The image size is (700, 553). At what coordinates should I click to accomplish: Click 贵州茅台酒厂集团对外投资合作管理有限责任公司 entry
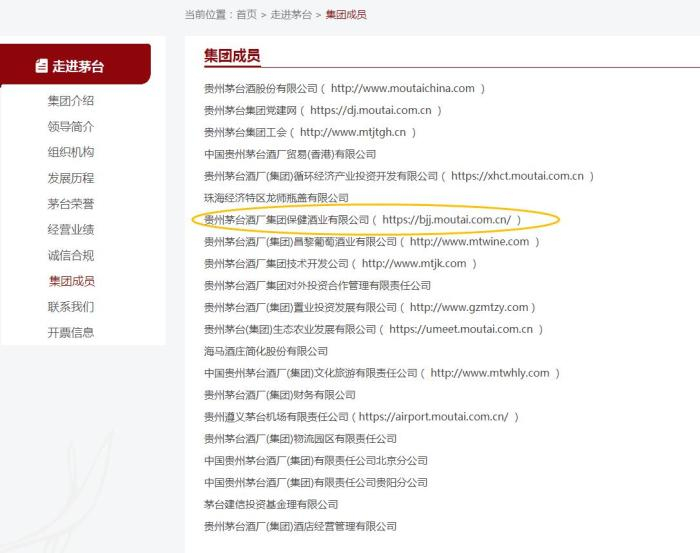click(317, 286)
